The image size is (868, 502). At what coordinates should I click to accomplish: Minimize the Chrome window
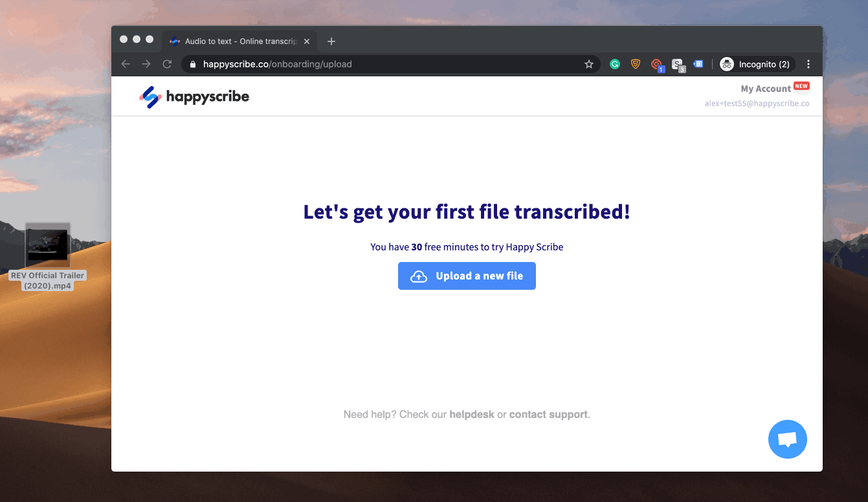tap(137, 39)
